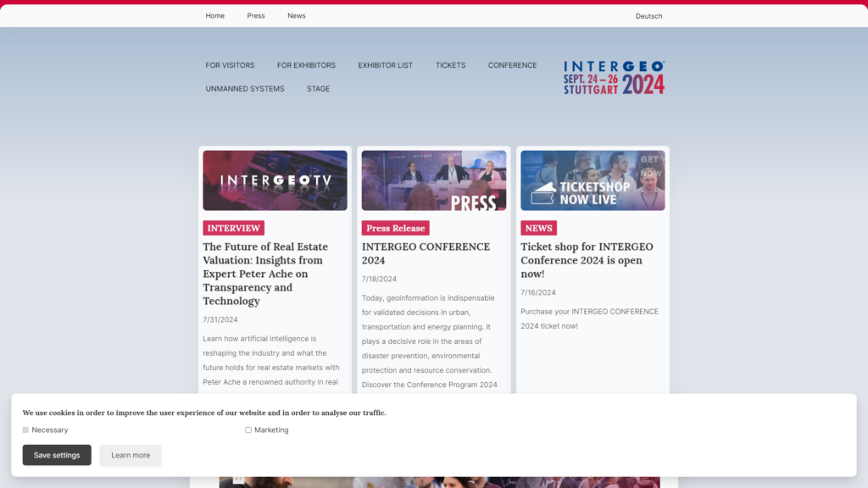Click the NEWS category tag
This screenshot has width=868, height=488.
pos(538,228)
